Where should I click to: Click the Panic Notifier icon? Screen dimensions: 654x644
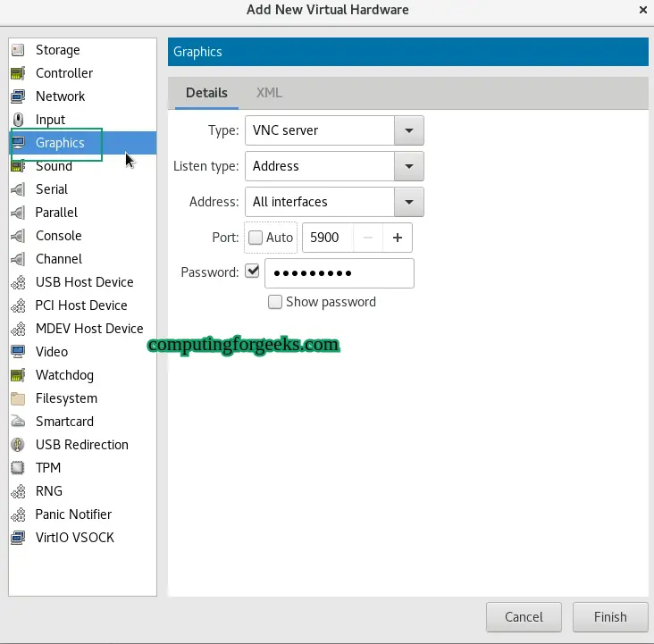click(x=18, y=514)
